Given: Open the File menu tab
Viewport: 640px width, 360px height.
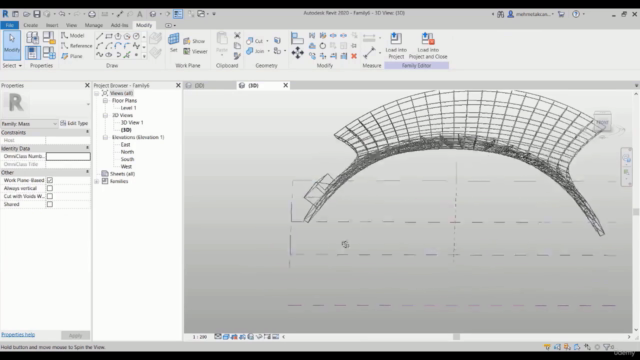Looking at the screenshot, I should [x=9, y=25].
